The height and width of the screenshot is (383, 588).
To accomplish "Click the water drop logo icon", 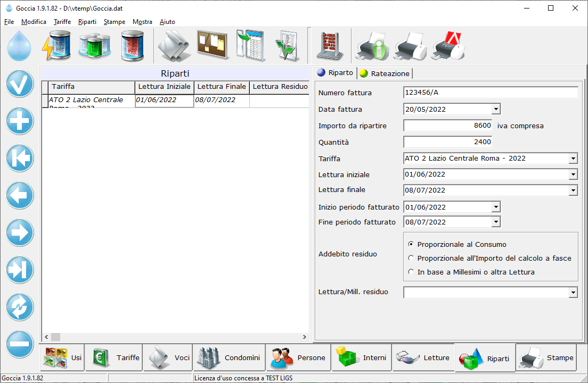I will pos(19,46).
